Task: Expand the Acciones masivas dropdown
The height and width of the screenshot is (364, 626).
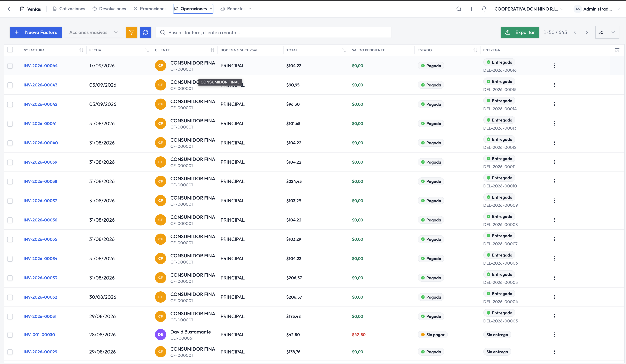Action: 94,32
